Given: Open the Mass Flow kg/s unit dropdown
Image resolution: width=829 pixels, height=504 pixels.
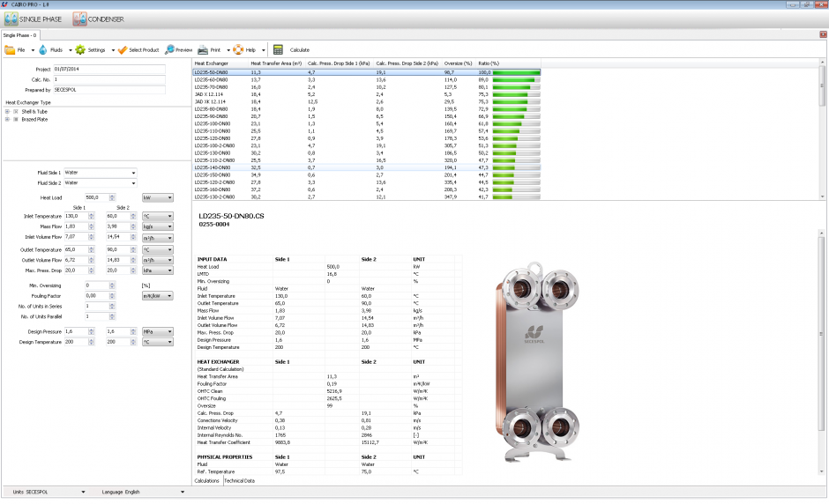Looking at the screenshot, I should pyautogui.click(x=158, y=226).
